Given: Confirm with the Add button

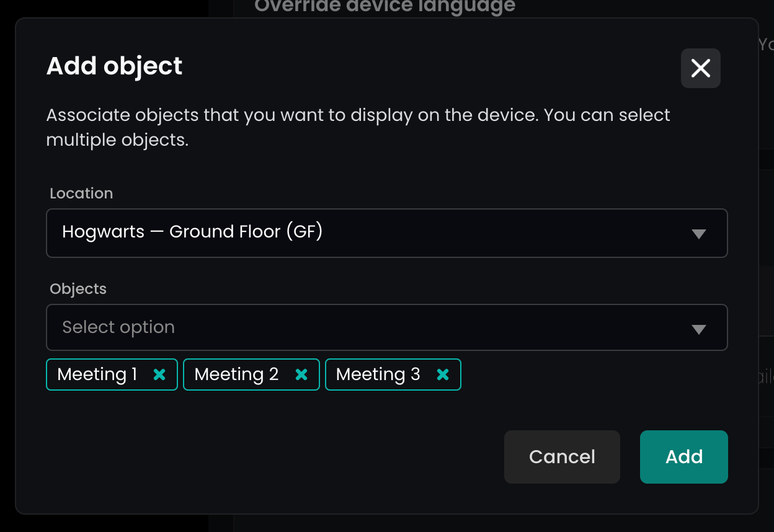Looking at the screenshot, I should click(x=683, y=457).
